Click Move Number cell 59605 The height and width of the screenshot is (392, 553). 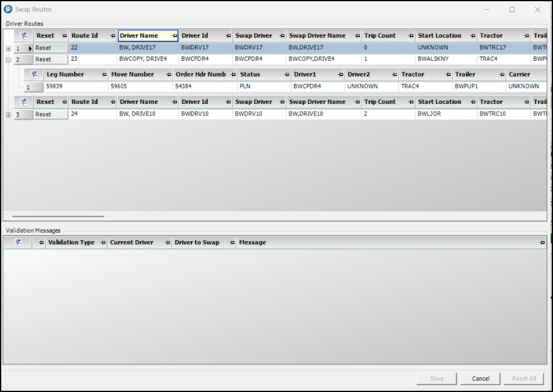pos(141,86)
